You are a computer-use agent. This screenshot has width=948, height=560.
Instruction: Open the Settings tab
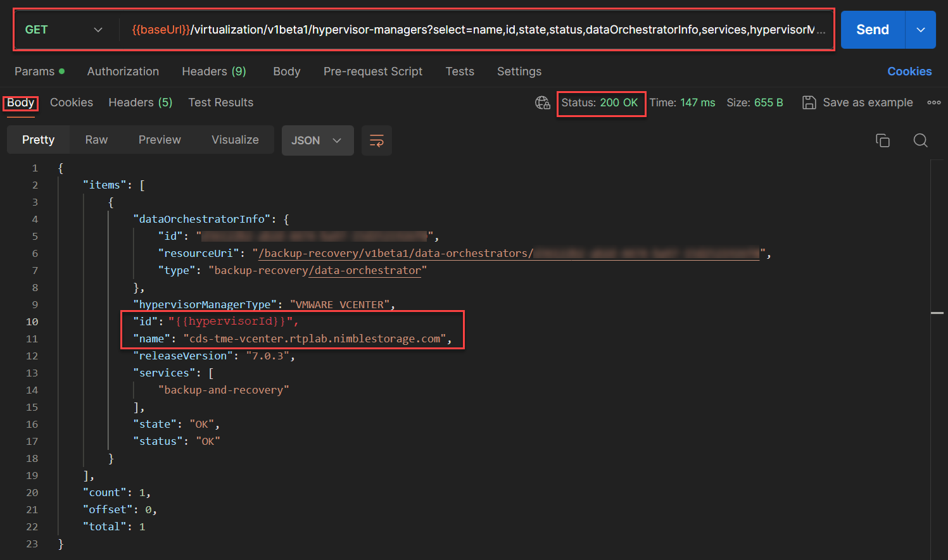point(519,72)
